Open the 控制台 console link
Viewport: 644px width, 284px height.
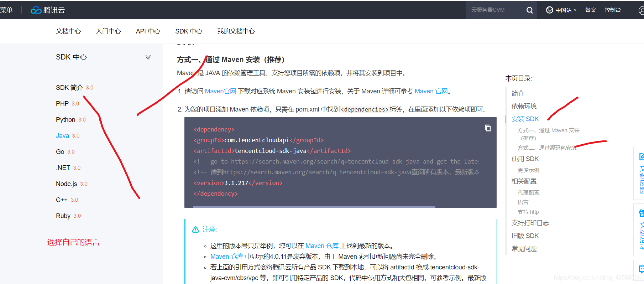[x=613, y=10]
